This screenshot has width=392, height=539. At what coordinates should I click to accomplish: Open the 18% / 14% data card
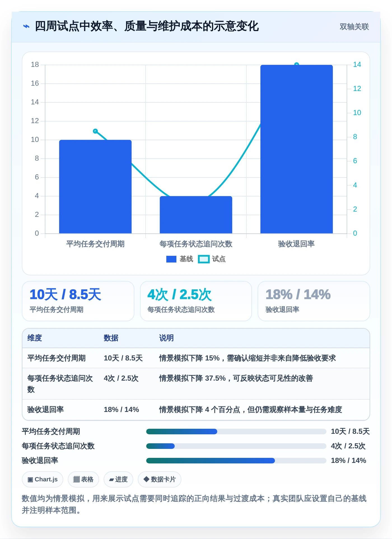314,301
